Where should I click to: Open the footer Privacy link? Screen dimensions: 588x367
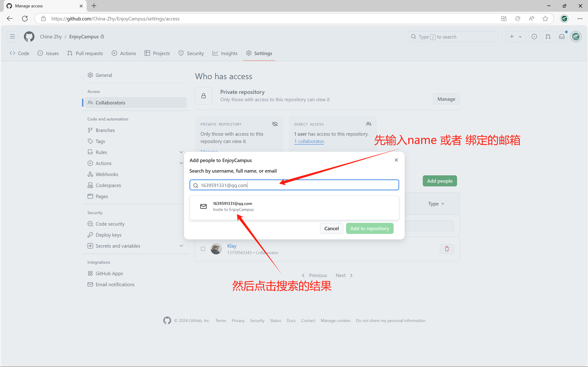click(238, 321)
